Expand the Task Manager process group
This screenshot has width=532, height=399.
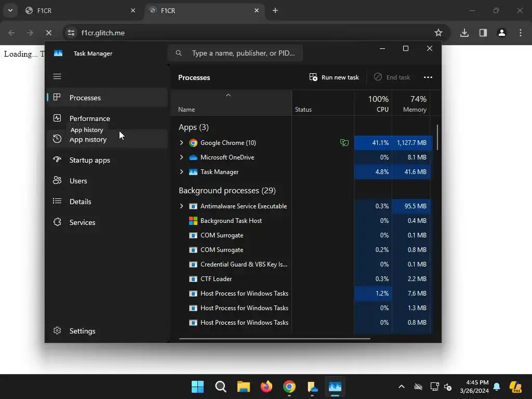pyautogui.click(x=181, y=172)
